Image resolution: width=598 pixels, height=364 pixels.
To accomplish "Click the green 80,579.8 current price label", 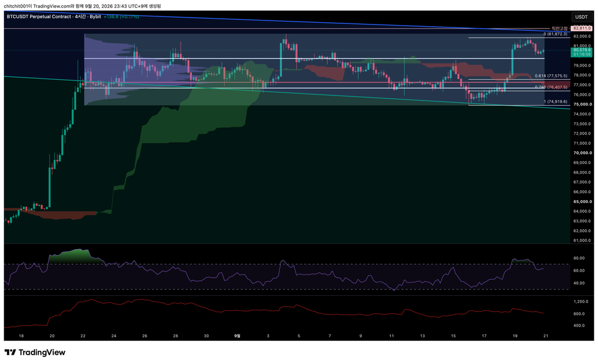I will pyautogui.click(x=582, y=50).
